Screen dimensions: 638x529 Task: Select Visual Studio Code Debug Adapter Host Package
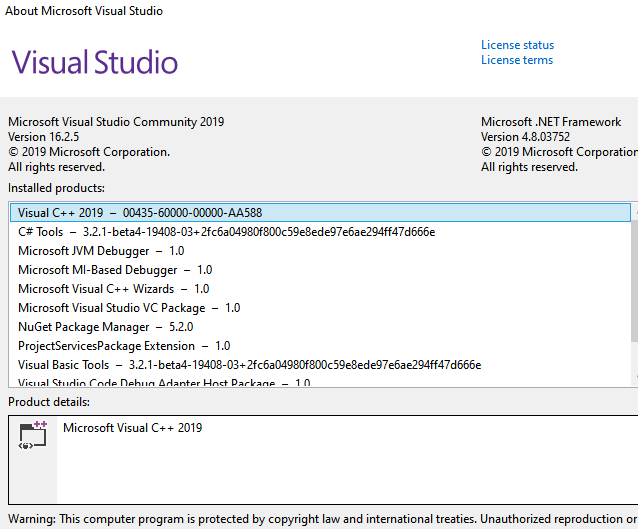click(x=164, y=383)
